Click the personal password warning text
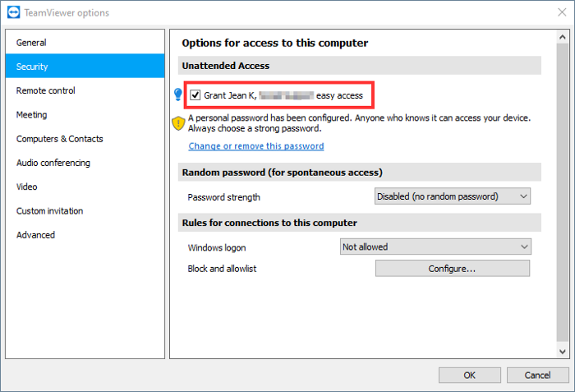575x392 pixels. click(360, 123)
